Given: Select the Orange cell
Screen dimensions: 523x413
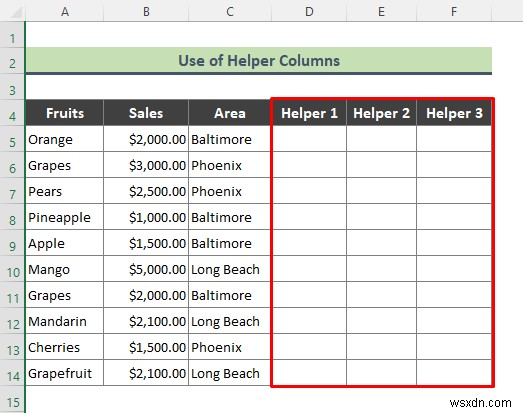Looking at the screenshot, I should click(65, 139).
